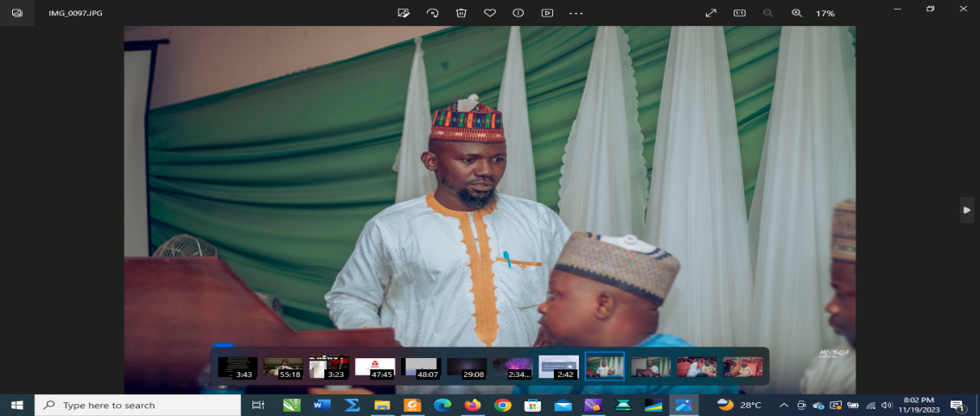Rotate the photo with rotate icon

[x=432, y=13]
